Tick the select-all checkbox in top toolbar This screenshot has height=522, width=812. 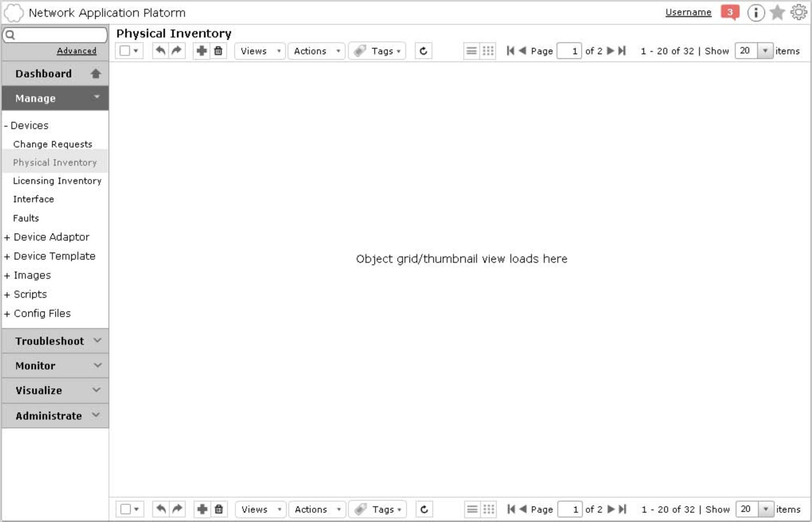coord(125,51)
